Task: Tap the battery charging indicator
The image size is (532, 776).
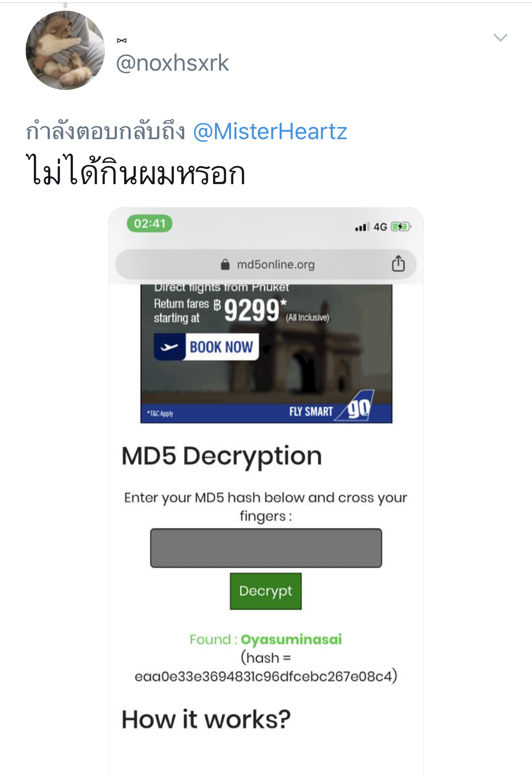Action: 401,227
